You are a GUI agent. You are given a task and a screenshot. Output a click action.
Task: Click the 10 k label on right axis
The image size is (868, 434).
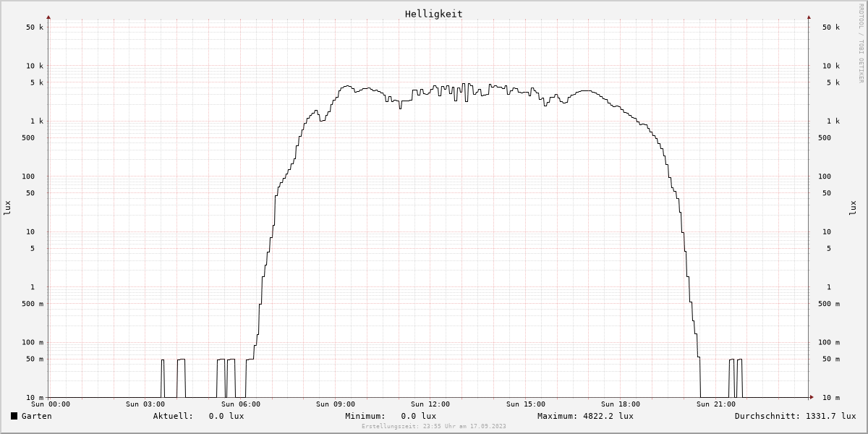click(x=831, y=66)
